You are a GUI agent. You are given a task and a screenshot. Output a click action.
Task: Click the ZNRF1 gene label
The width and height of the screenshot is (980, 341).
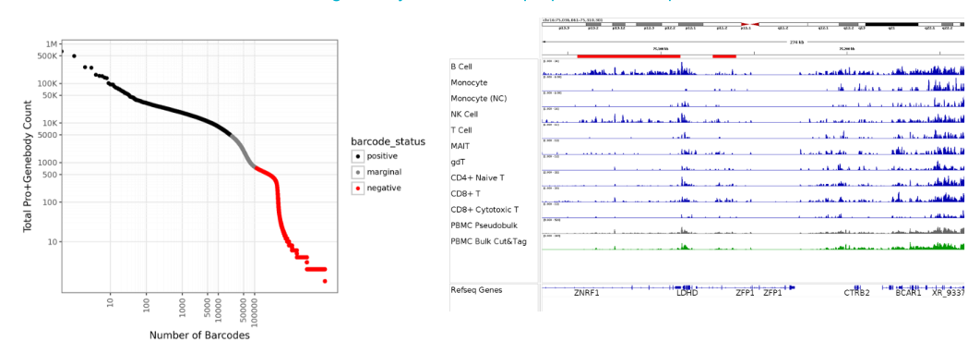(x=586, y=292)
